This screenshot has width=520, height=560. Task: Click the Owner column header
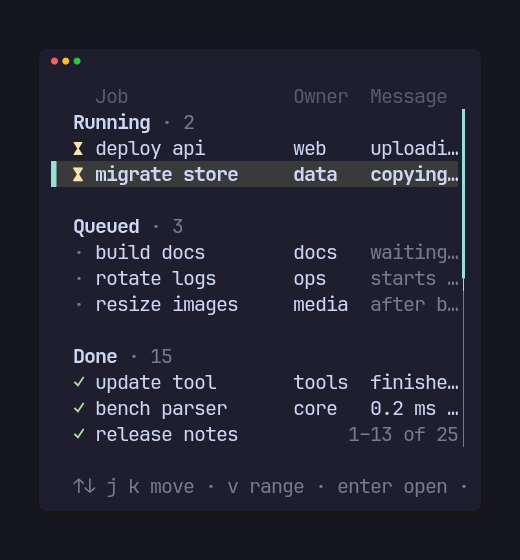click(321, 97)
